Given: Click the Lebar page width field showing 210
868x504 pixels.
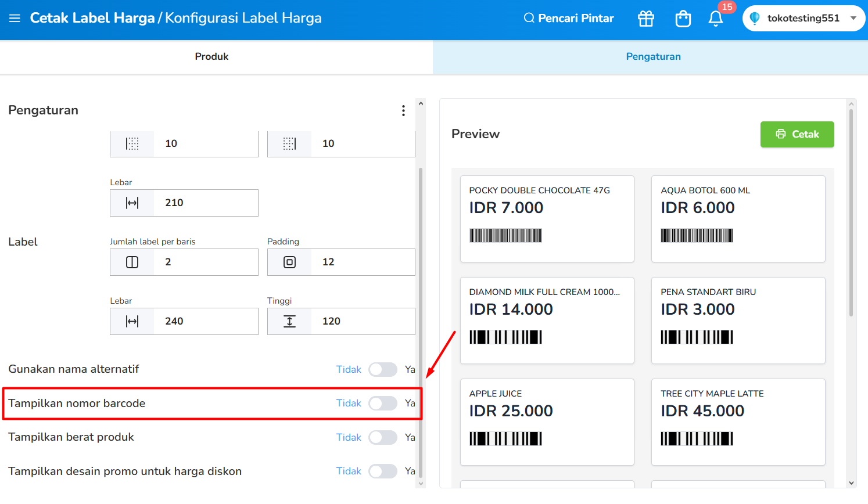Looking at the screenshot, I should [184, 203].
